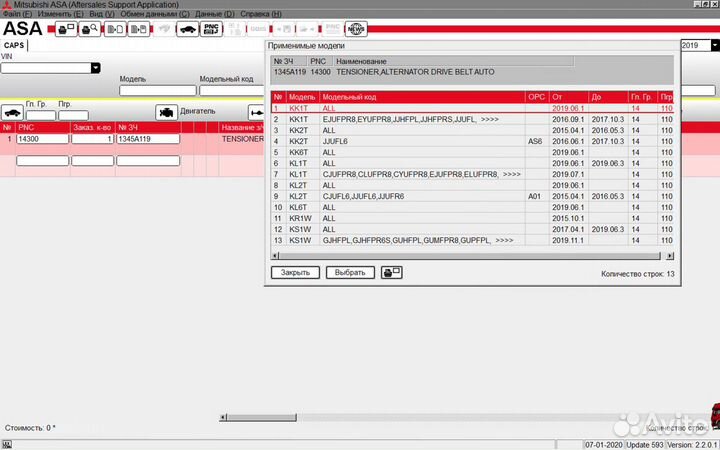
Task: Click the Модель input field
Action: click(x=157, y=91)
